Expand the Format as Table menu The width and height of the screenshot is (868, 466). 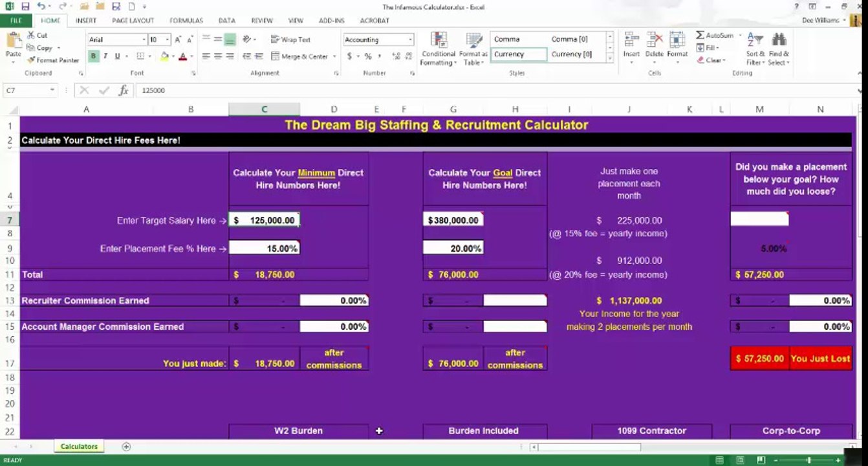coord(473,48)
